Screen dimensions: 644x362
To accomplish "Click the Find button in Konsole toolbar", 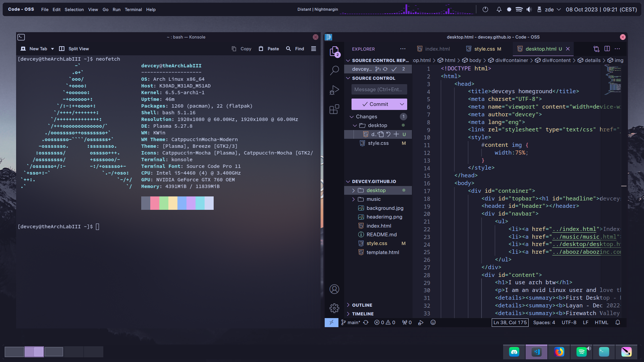I will click(295, 49).
